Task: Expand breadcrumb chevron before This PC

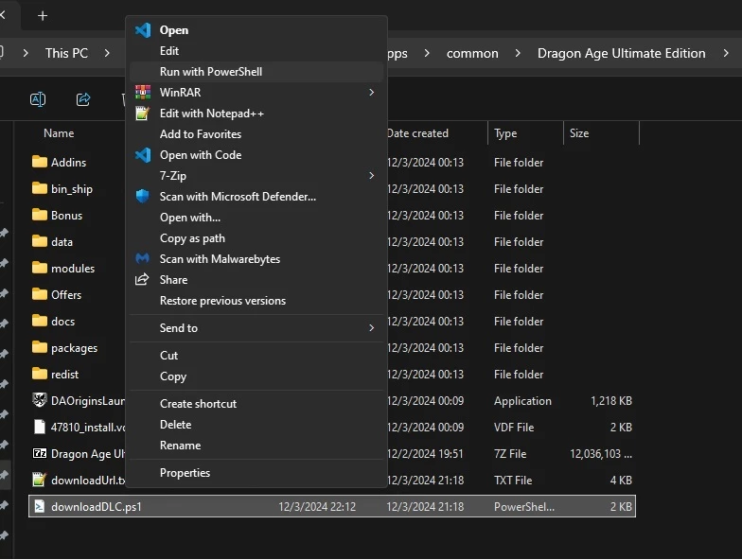Action: pyautogui.click(x=26, y=53)
